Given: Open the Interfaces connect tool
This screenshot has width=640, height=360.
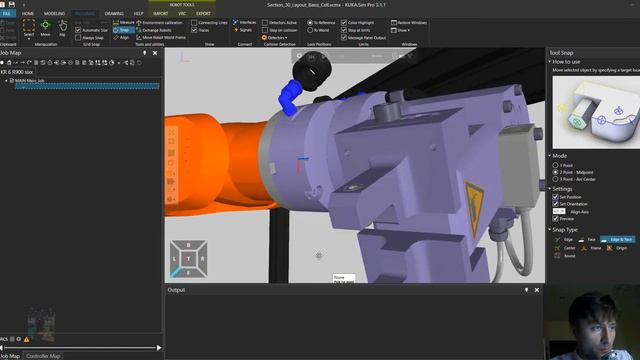Looking at the screenshot, I should click(244, 22).
